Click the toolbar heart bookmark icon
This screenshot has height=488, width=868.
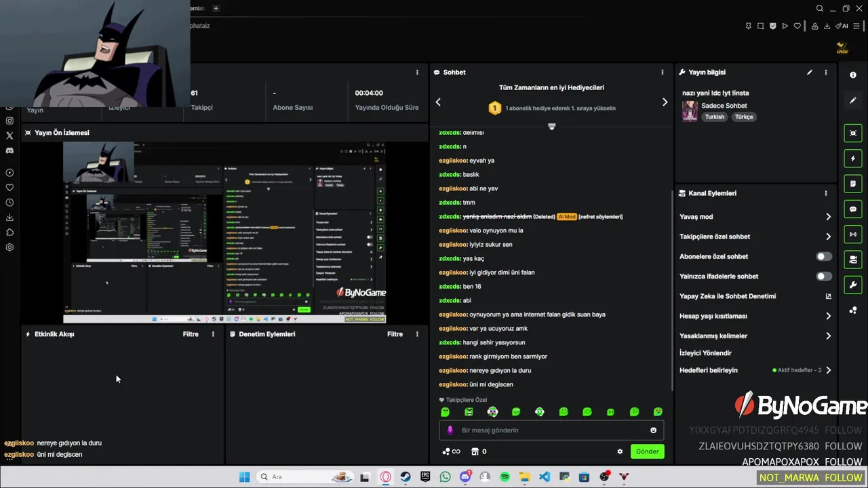797,26
